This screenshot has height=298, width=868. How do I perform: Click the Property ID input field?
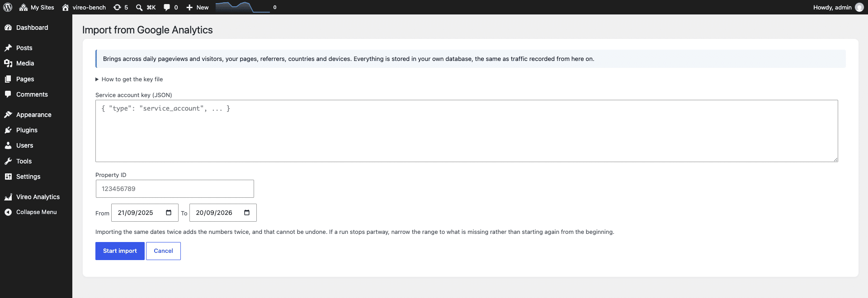pyautogui.click(x=175, y=189)
